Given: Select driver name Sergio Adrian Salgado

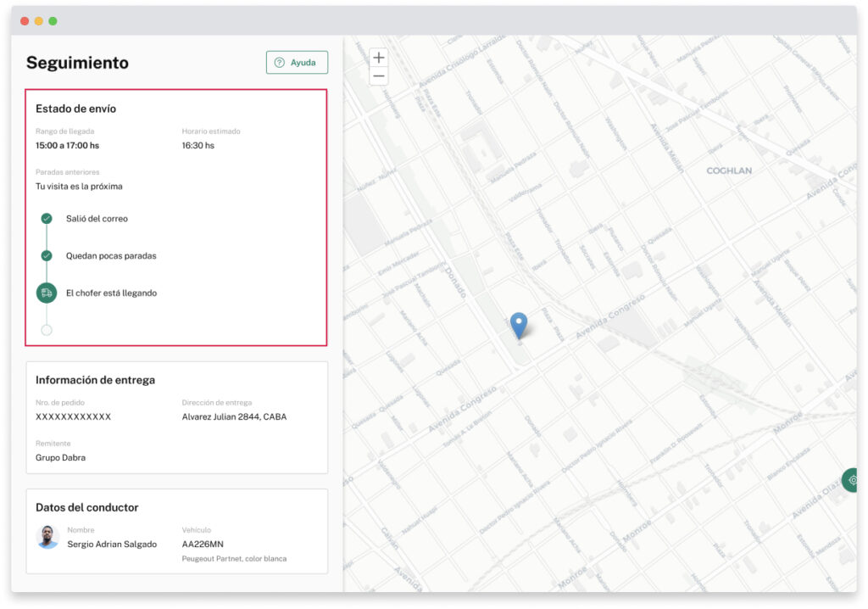Looking at the screenshot, I should click(x=113, y=545).
